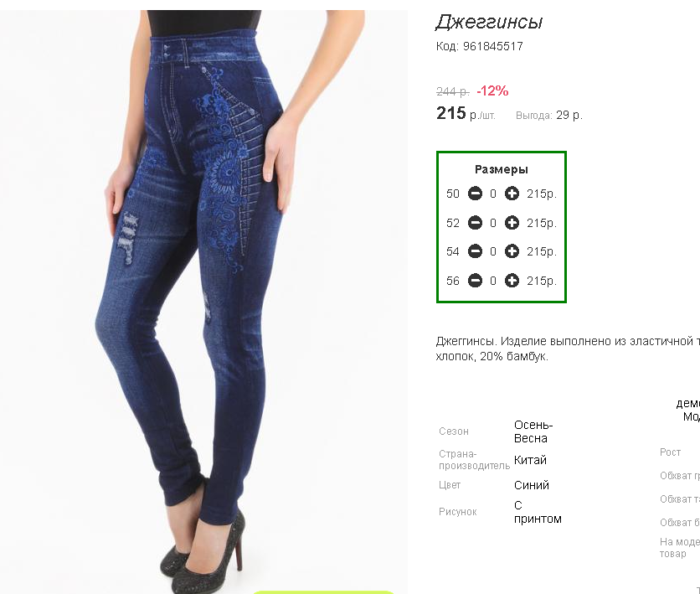Screen dimensions: 700x594
Task: Click plus icon for size 54
Action: pyautogui.click(x=512, y=251)
